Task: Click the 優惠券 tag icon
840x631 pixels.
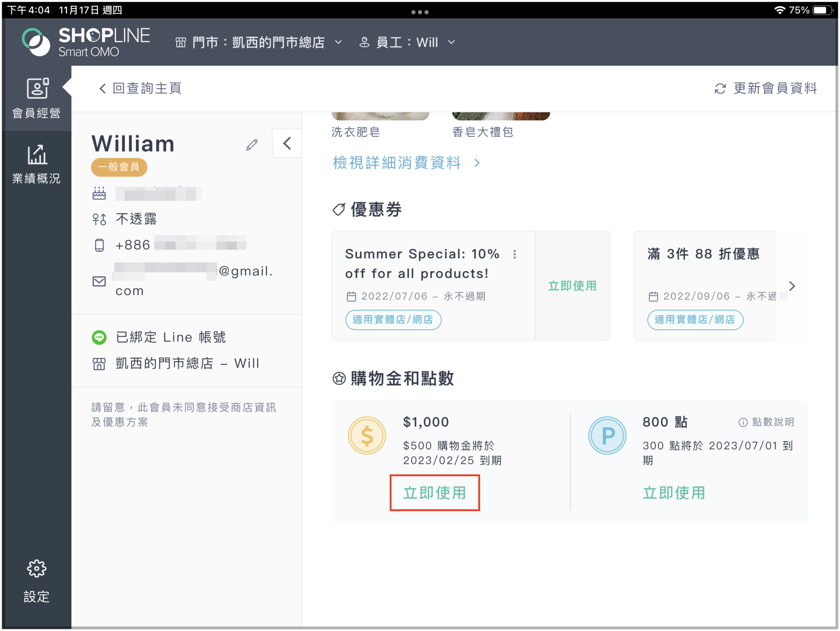Action: coord(339,209)
